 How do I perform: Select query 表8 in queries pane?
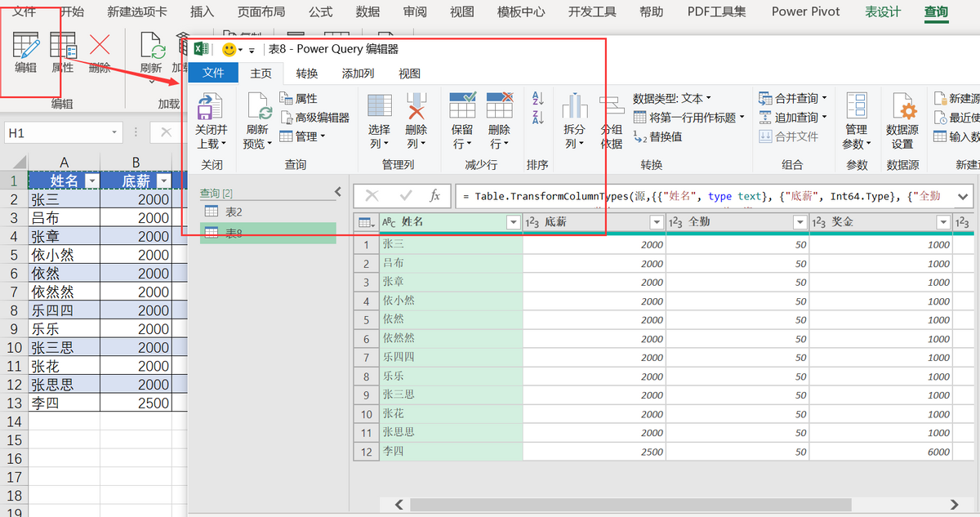[x=268, y=233]
